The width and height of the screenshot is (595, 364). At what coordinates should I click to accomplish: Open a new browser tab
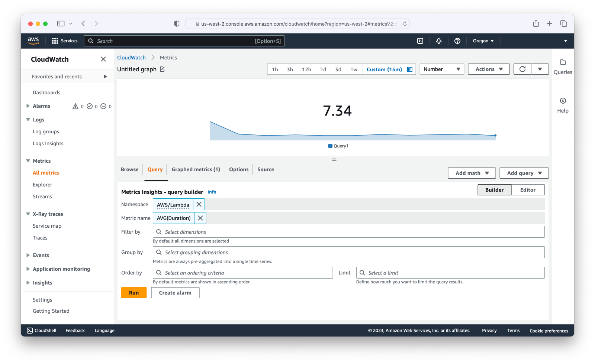click(x=550, y=23)
